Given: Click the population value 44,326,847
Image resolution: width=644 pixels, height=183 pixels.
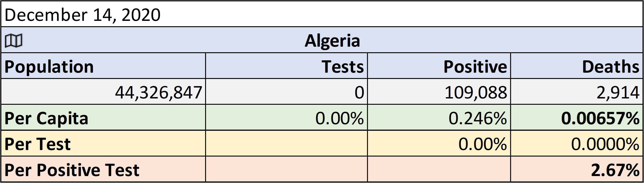Looking at the screenshot, I should coord(103,92).
